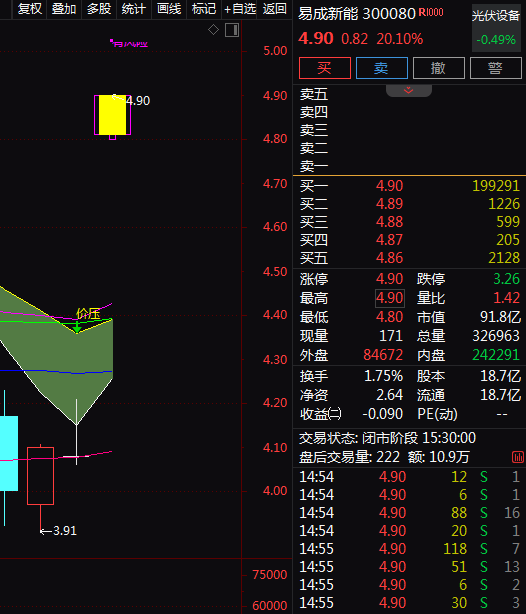
Task: Click 最低 price 4.80
Action: pyautogui.click(x=389, y=317)
